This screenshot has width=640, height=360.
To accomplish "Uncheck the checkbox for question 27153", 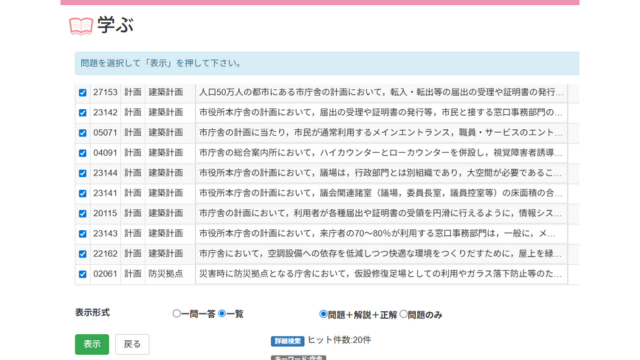I will [x=82, y=93].
